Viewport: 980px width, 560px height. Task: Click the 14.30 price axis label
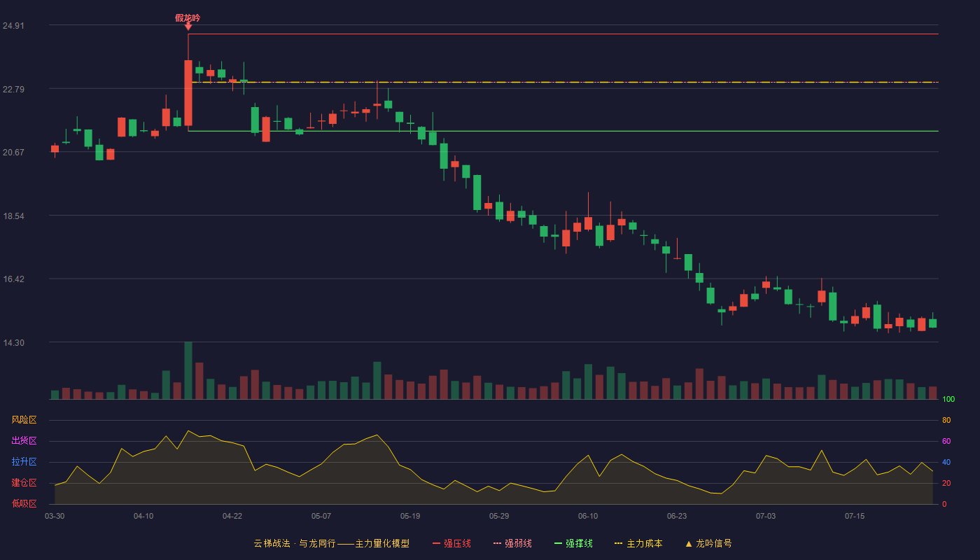tap(13, 342)
